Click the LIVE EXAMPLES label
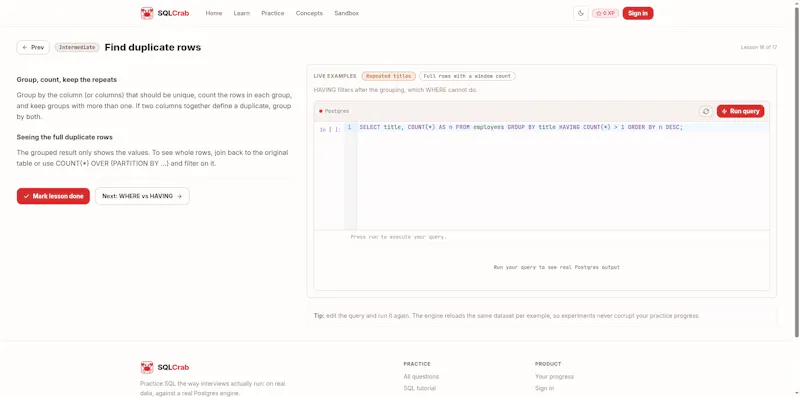This screenshot has width=800, height=397. pos(335,76)
